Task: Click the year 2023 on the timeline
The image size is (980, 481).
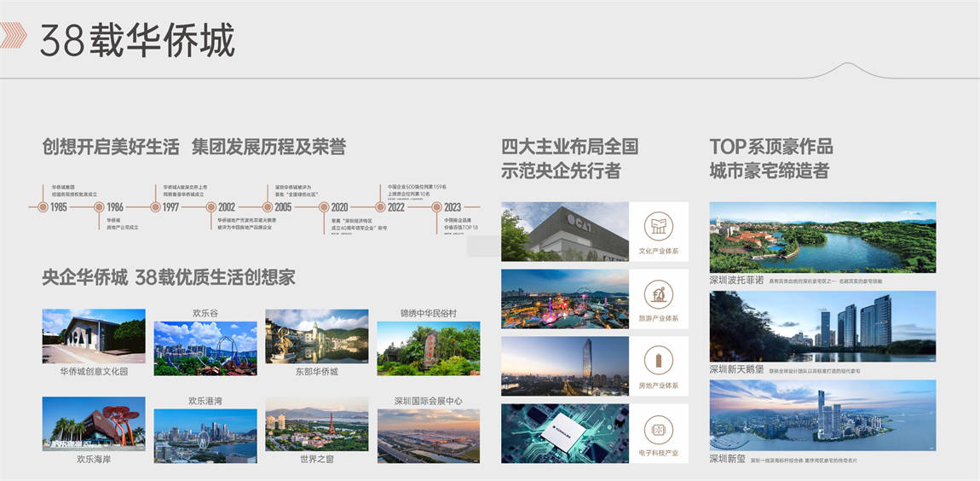Action: (453, 207)
